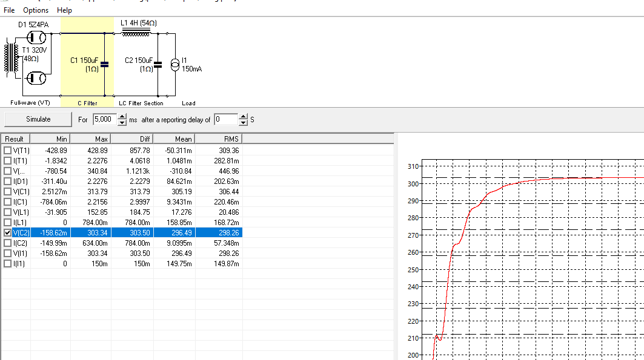
Task: Select the T1 320V transformer symbol
Action: coord(12,59)
